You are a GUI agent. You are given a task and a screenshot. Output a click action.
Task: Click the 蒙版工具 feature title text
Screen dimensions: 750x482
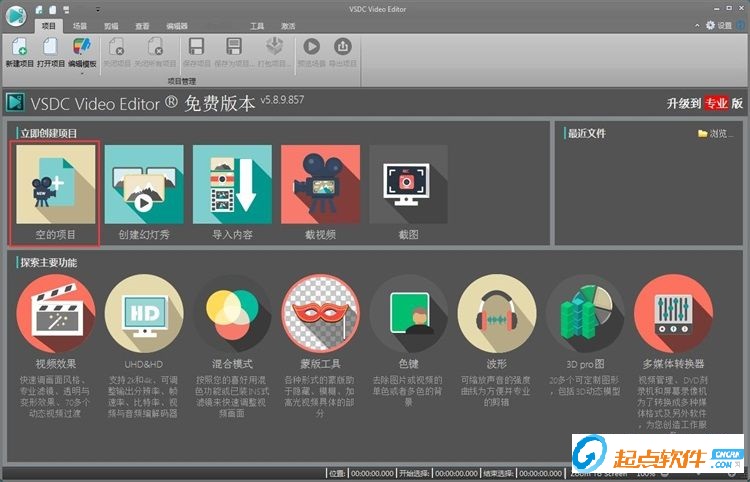[x=320, y=364]
